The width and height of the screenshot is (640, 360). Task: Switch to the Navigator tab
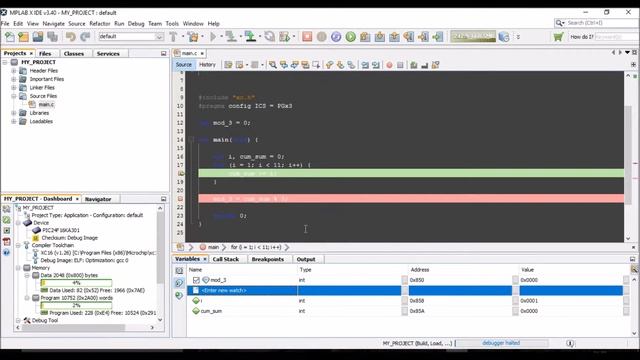[98, 199]
